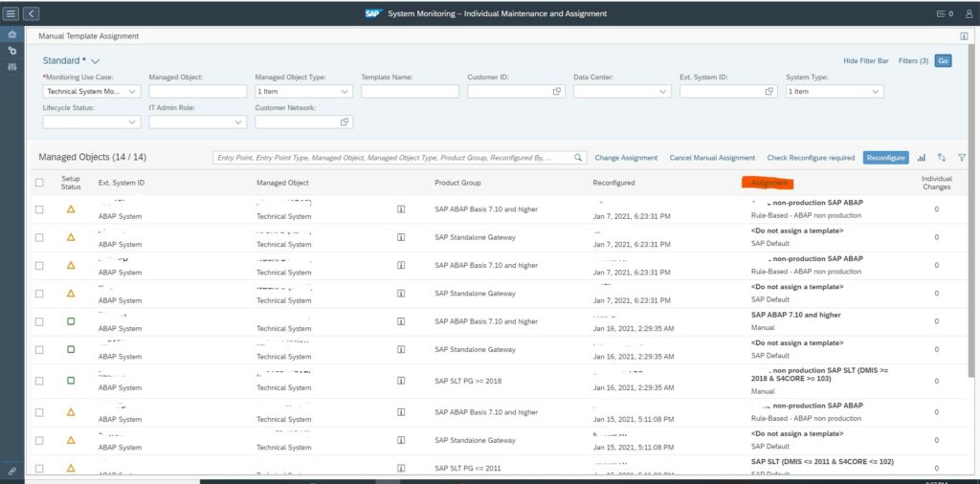Viewport: 980px width, 484px height.
Task: Click the Product Group column header
Action: coord(457,183)
